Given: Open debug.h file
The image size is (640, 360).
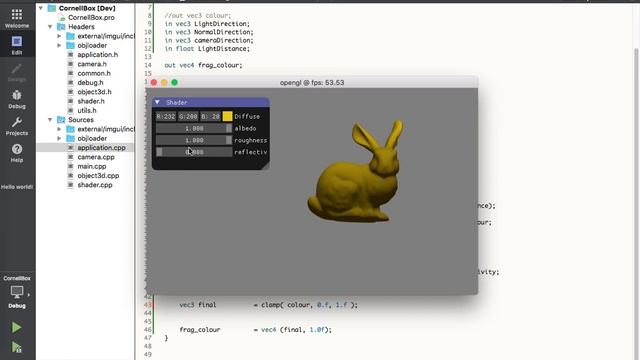Looking at the screenshot, I should tap(90, 83).
